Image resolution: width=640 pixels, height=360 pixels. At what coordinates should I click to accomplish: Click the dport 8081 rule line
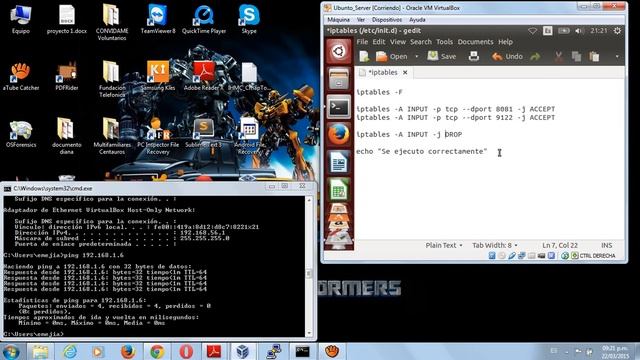[x=455, y=109]
